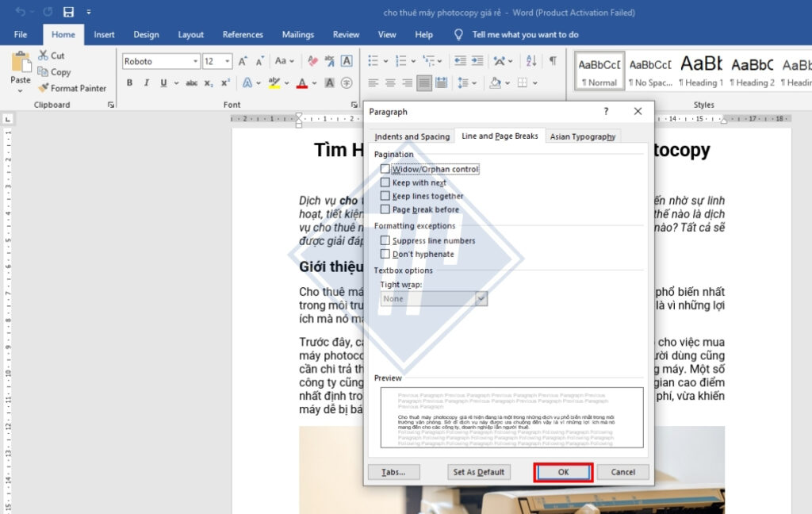
Task: Toggle Underline formatting
Action: point(163,82)
